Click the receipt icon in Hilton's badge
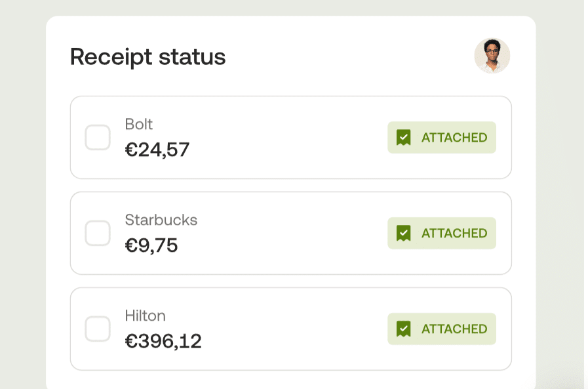The width and height of the screenshot is (588, 389). tap(404, 329)
